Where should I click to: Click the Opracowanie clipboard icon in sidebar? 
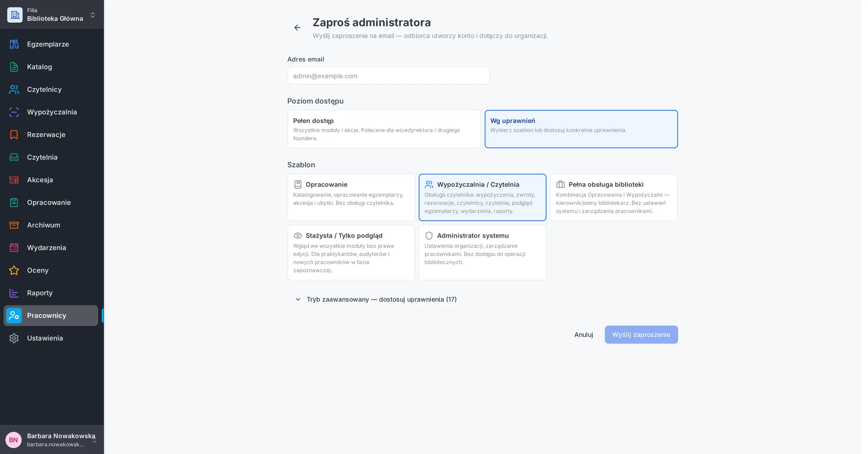(x=14, y=203)
